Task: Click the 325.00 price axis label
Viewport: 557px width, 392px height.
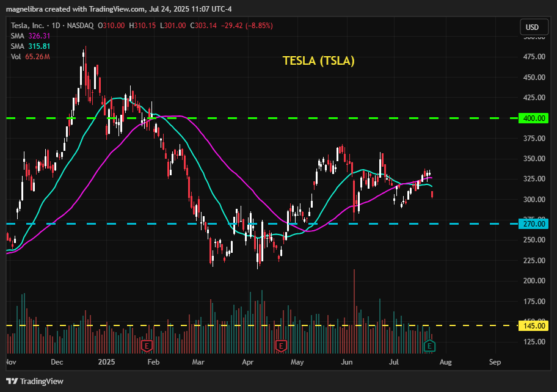Action: (534, 179)
